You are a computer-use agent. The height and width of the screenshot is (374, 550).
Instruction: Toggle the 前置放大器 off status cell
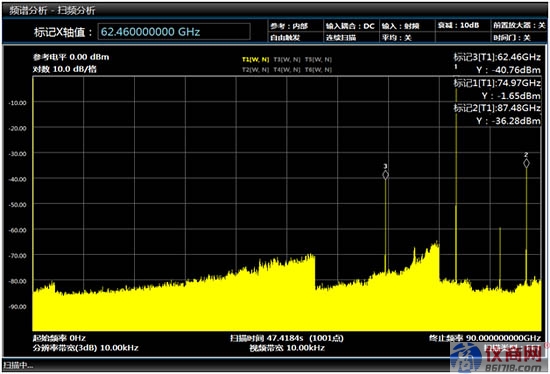tap(519, 26)
